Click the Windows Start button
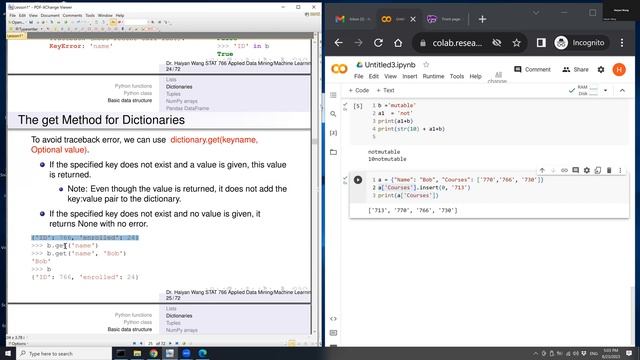The width and height of the screenshot is (640, 360). (x=8, y=353)
